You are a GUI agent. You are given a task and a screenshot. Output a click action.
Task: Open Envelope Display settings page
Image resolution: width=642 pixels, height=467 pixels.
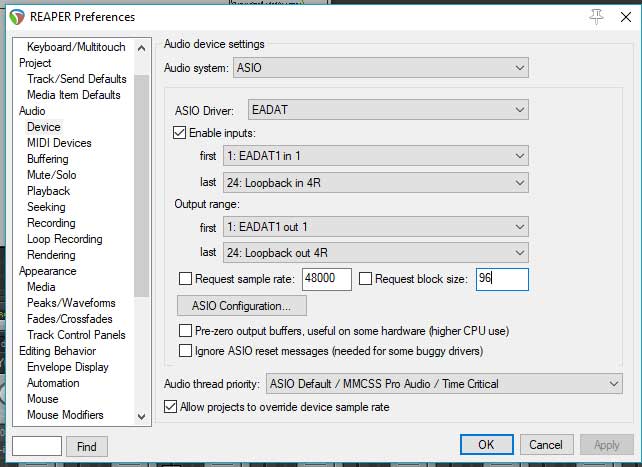(x=68, y=366)
